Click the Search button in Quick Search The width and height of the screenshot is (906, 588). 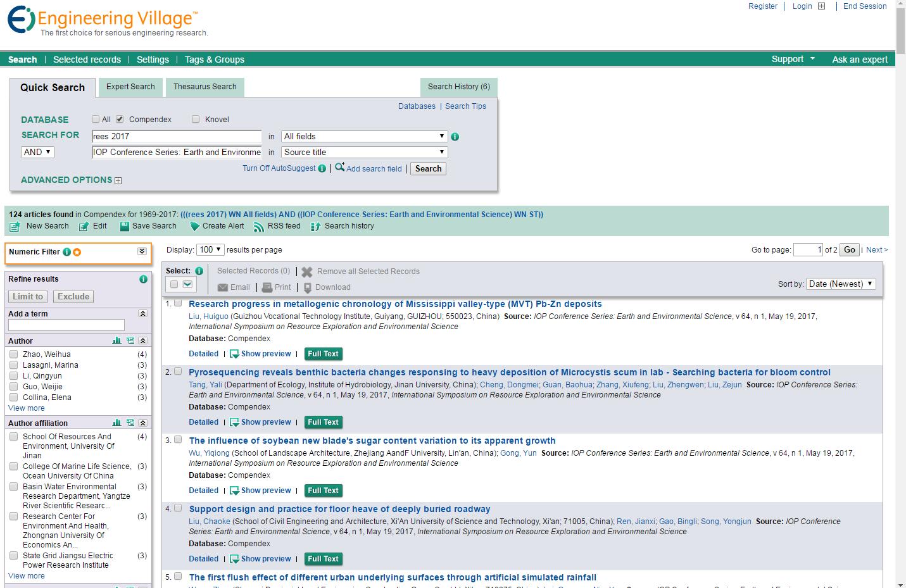[429, 169]
